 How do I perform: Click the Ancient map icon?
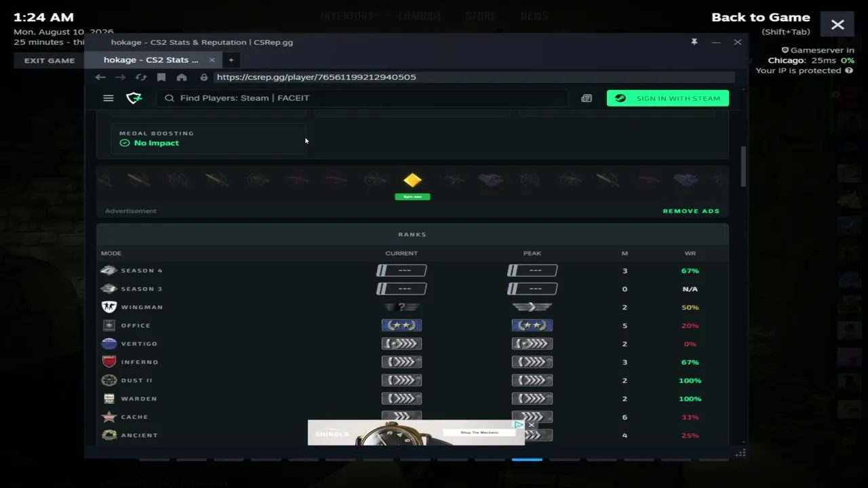click(108, 435)
